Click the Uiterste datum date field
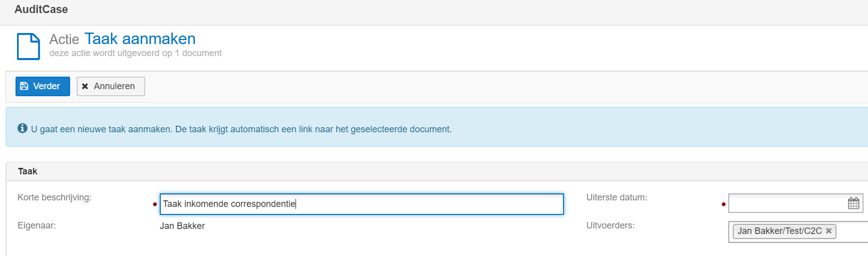The width and height of the screenshot is (868, 256). [x=795, y=203]
